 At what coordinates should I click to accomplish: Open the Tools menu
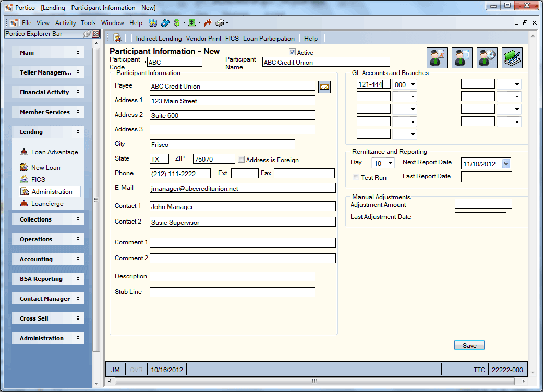88,23
